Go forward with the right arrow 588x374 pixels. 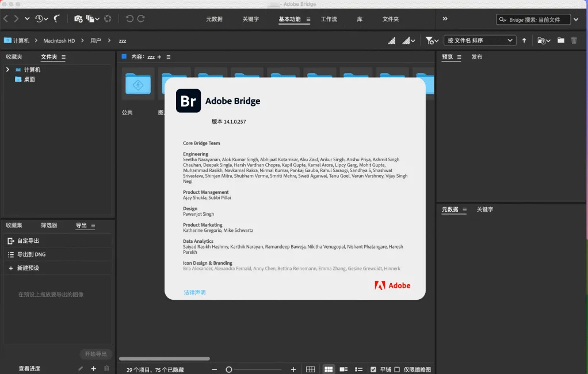[16, 19]
